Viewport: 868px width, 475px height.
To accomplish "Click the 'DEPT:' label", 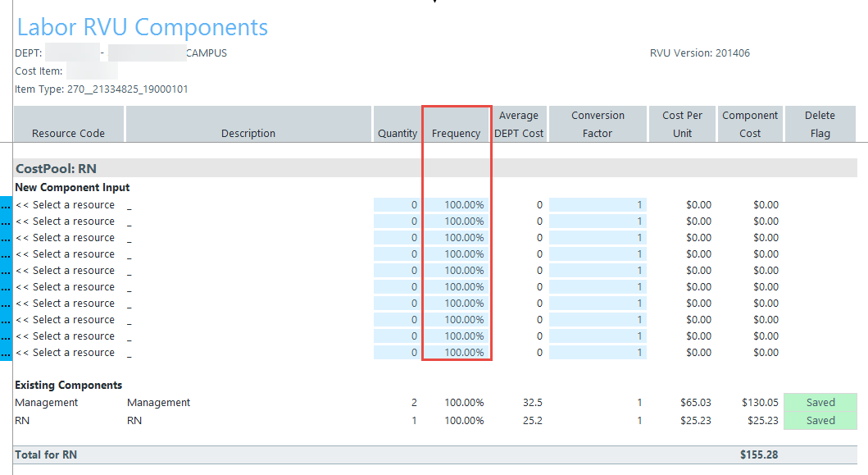I will click(28, 53).
